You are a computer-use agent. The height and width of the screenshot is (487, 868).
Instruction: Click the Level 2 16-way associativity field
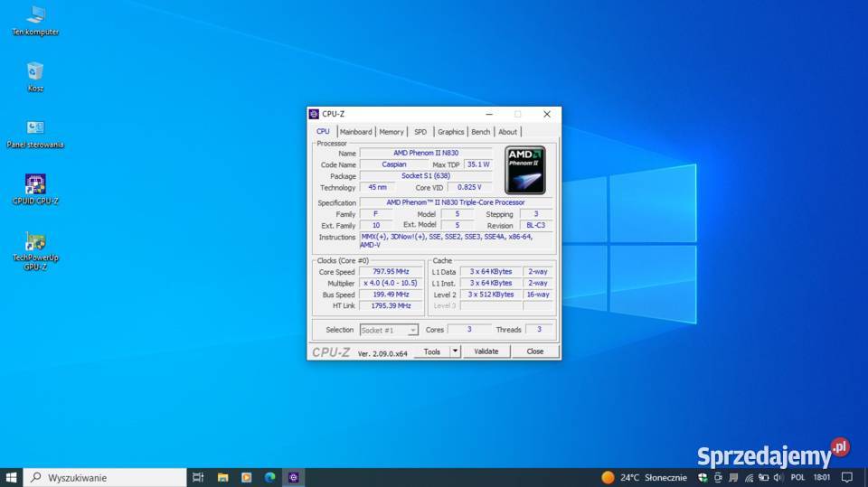pos(537,295)
